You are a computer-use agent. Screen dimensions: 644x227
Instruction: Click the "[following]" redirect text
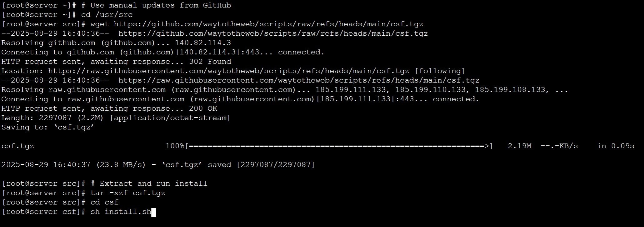pos(440,71)
